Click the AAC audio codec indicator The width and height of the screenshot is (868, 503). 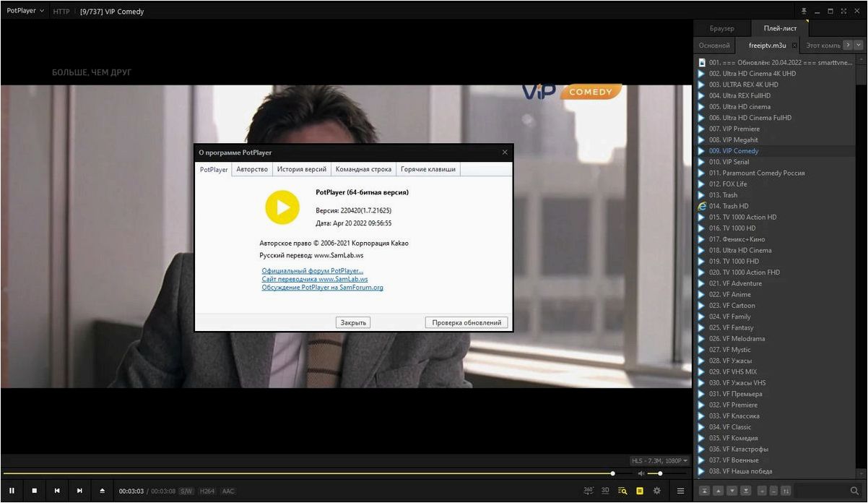pos(228,491)
